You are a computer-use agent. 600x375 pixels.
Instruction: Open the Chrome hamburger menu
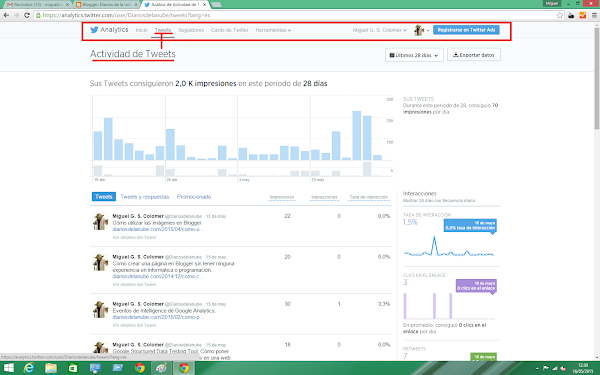click(x=594, y=15)
